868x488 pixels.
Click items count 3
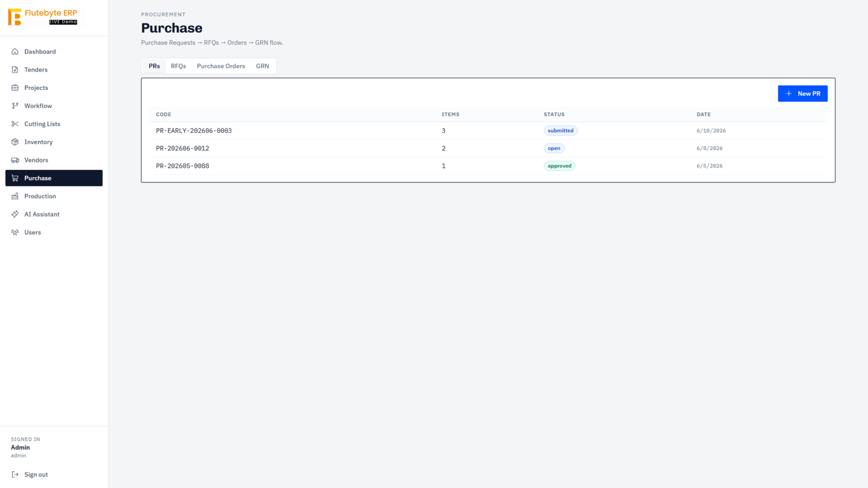tap(443, 131)
